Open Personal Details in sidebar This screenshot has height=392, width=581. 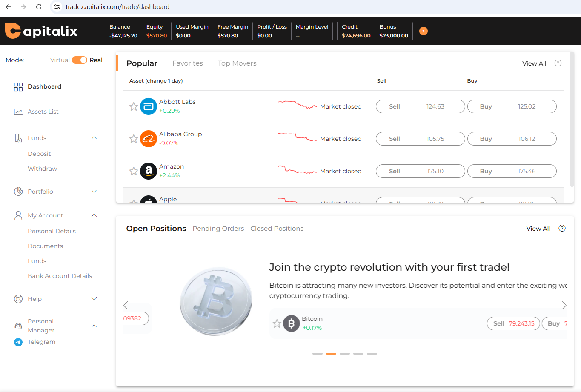(52, 231)
